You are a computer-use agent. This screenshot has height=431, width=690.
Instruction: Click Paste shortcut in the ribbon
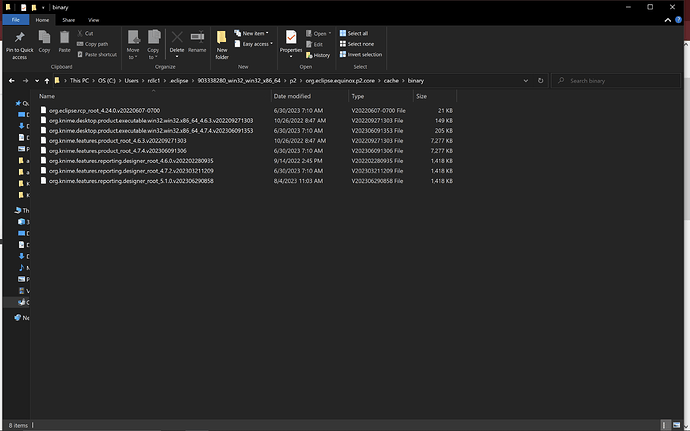[x=97, y=55]
